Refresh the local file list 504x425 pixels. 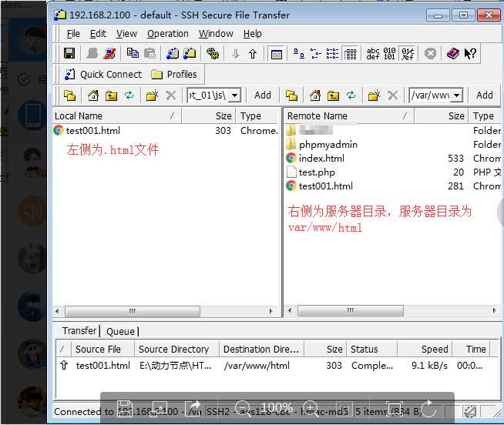click(x=129, y=95)
